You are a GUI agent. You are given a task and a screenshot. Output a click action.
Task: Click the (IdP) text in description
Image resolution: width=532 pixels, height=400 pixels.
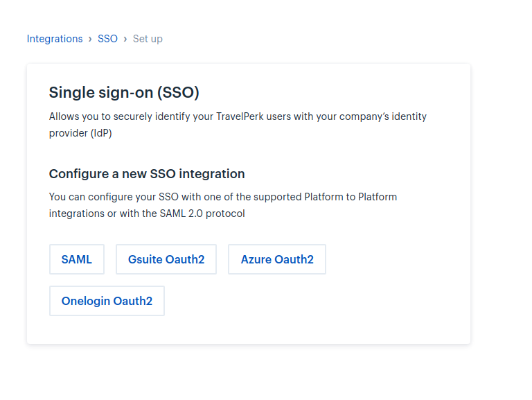coord(101,133)
